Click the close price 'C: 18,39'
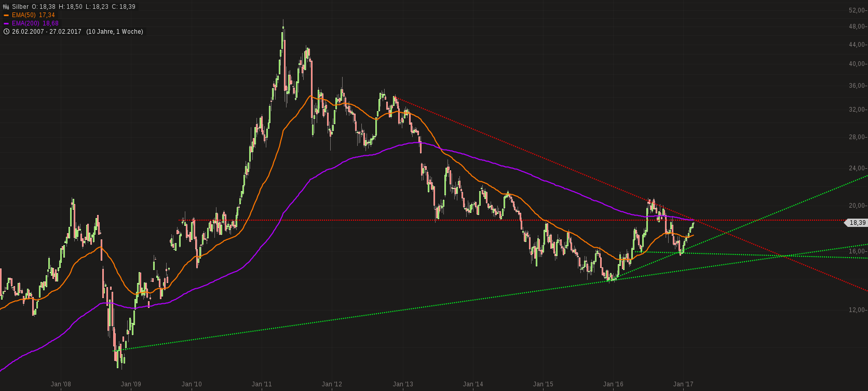868x391 pixels. click(124, 7)
